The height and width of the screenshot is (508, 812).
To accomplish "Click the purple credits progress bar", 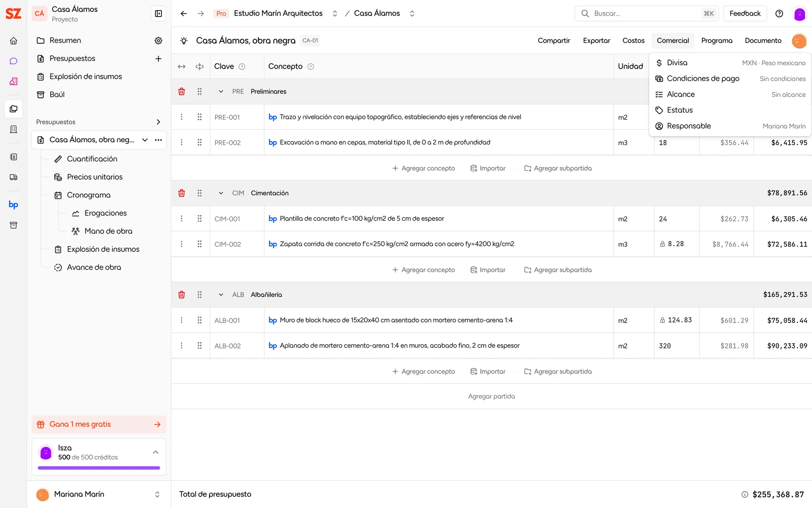I will click(x=99, y=468).
